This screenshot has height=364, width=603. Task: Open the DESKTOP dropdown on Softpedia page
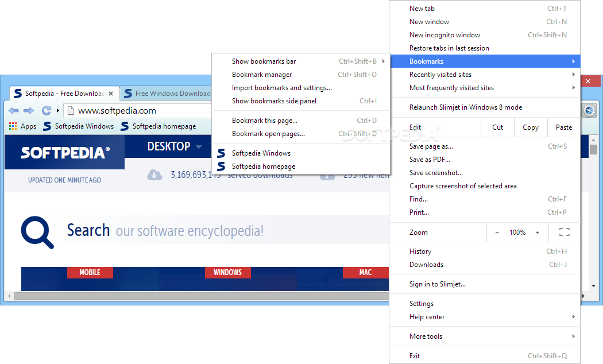click(175, 146)
